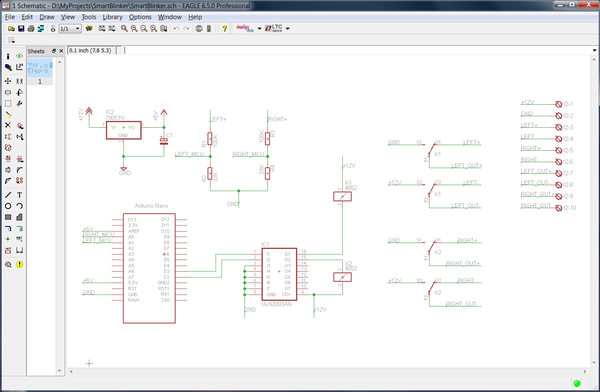600x392 pixels.
Task: Click the green status indicator light
Action: point(577,383)
